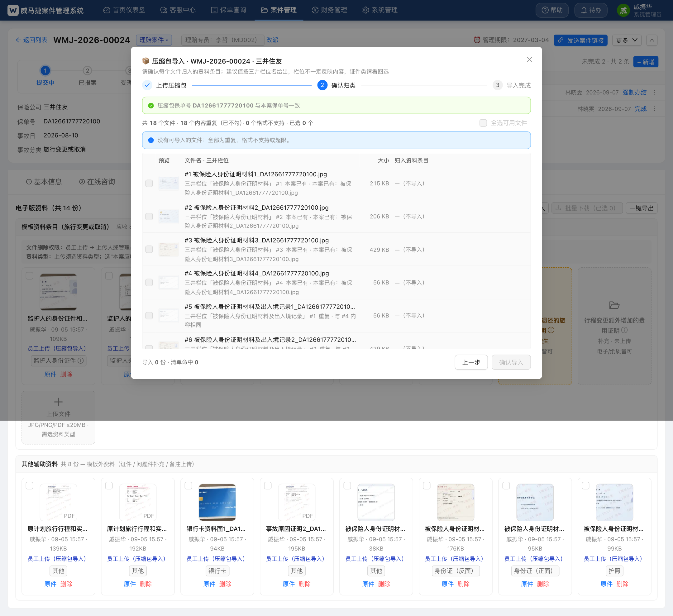The image size is (673, 616).
Task: Open the 待办 bell notifications
Action: point(590,10)
